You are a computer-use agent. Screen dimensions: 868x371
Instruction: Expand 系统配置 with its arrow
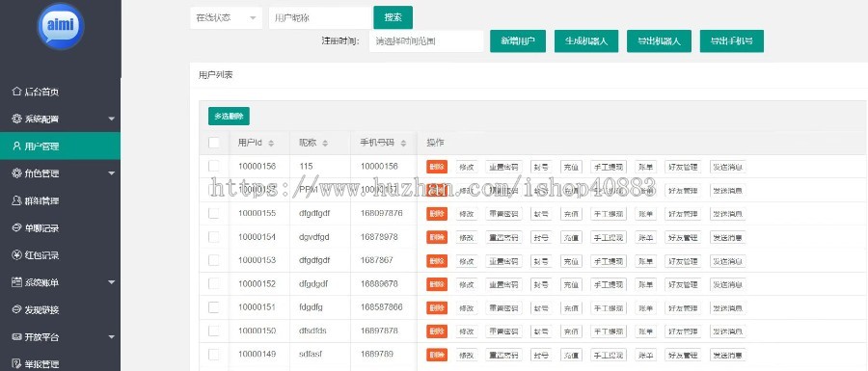pos(111,119)
